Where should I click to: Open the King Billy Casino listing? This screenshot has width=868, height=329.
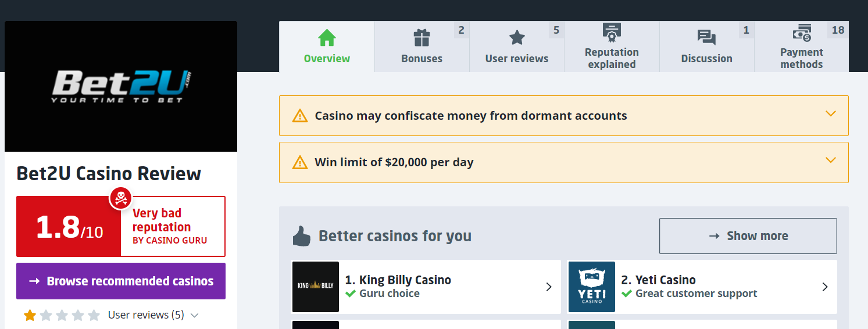tap(426, 287)
